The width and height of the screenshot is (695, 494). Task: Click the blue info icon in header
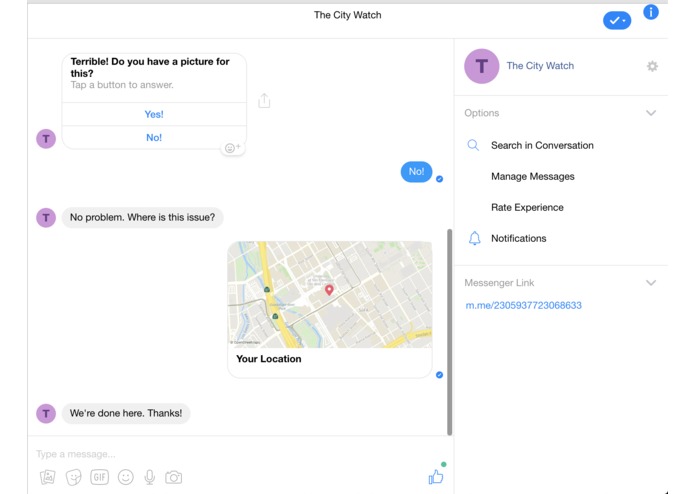[650, 12]
